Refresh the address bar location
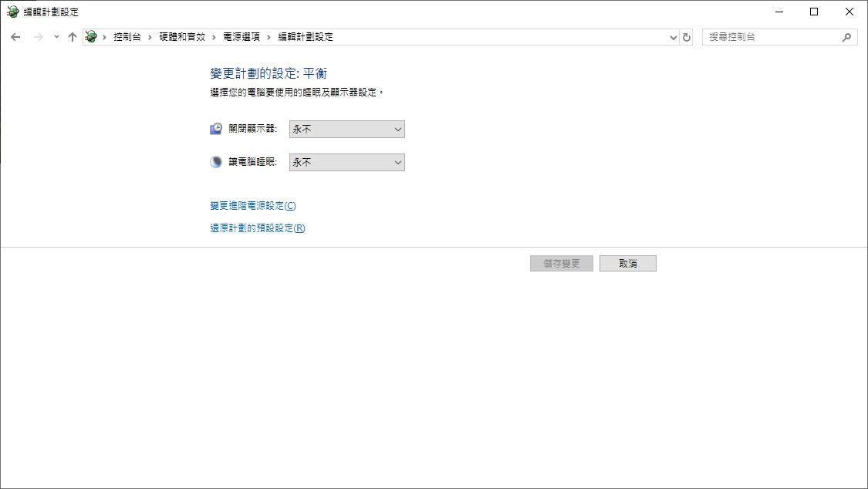 point(687,37)
